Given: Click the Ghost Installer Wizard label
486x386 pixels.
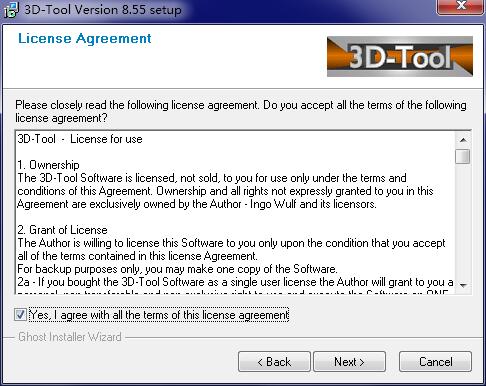Looking at the screenshot, I should [70, 337].
